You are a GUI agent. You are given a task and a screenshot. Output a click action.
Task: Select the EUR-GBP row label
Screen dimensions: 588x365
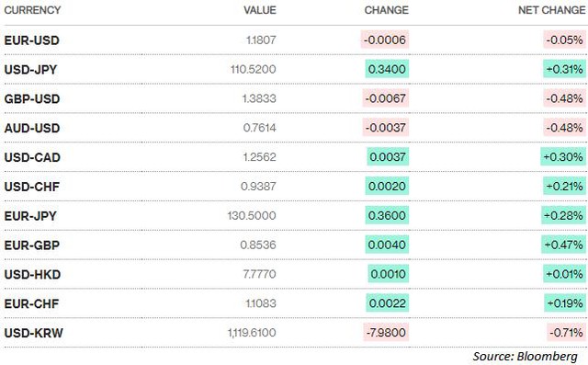(32, 245)
